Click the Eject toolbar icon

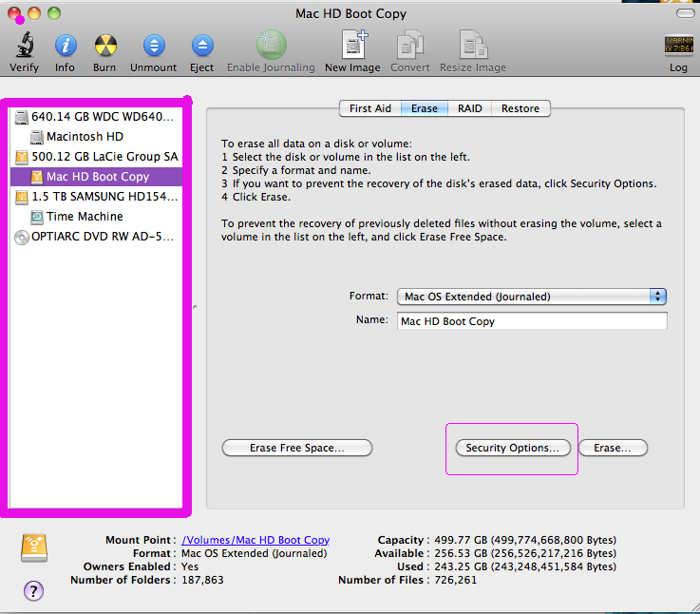tap(202, 46)
